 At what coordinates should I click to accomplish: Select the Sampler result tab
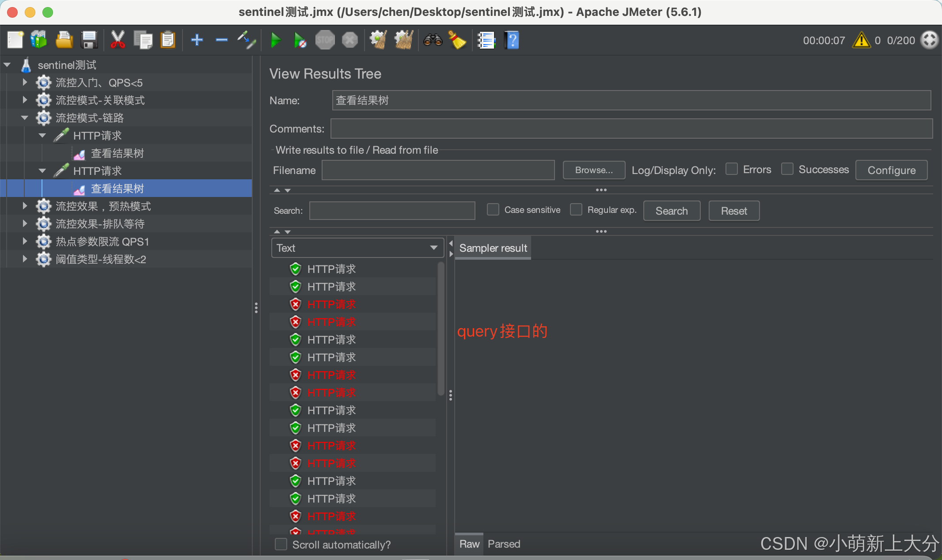point(493,248)
